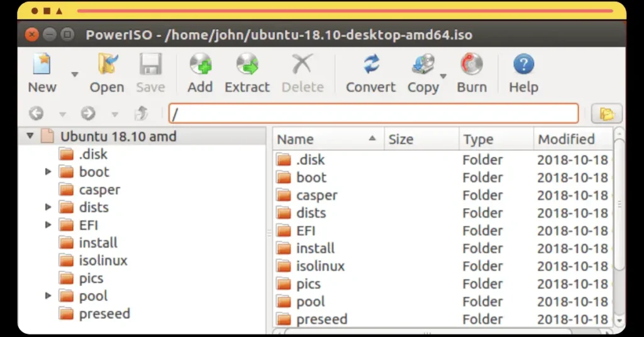Screen dimensions: 644x337
Task: Select boot folder label in tree
Action: pyautogui.click(x=94, y=172)
